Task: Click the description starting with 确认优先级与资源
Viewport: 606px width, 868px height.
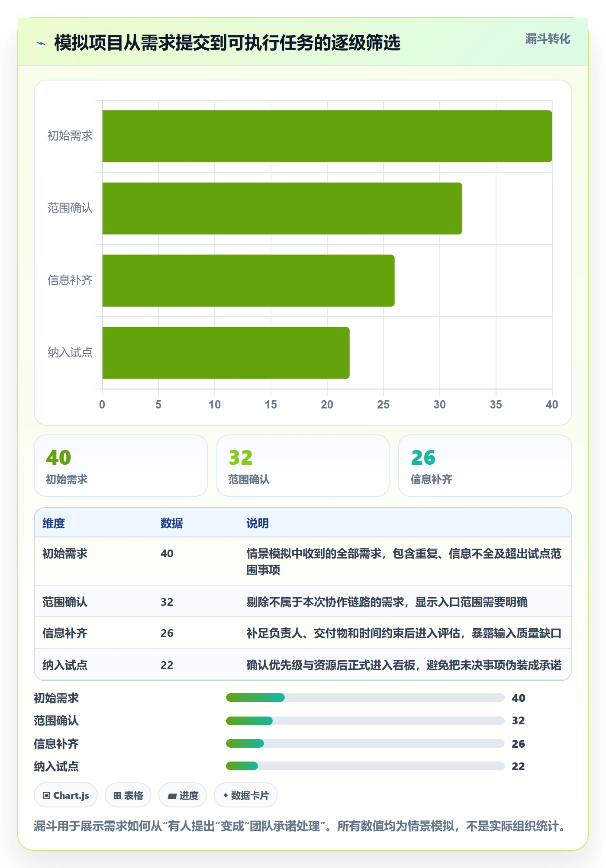Action: [x=404, y=665]
